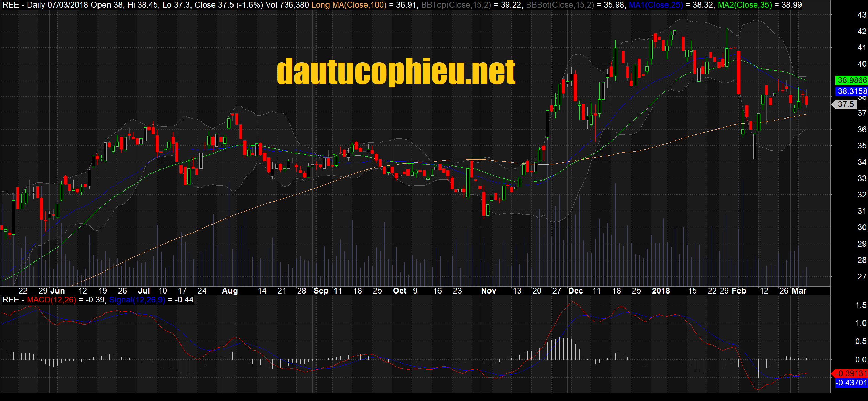
Task: Click the -0.43701 signal value tag
Action: [x=851, y=383]
